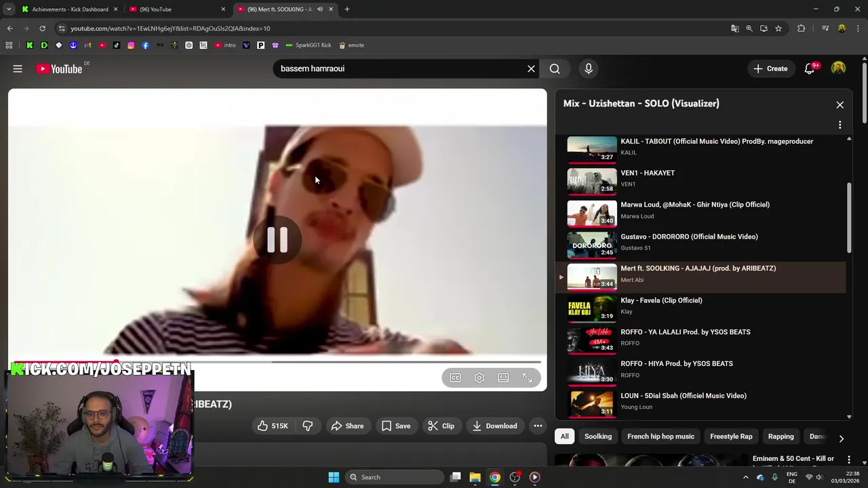Switch to the '(96) YouTube' tab

tap(176, 9)
